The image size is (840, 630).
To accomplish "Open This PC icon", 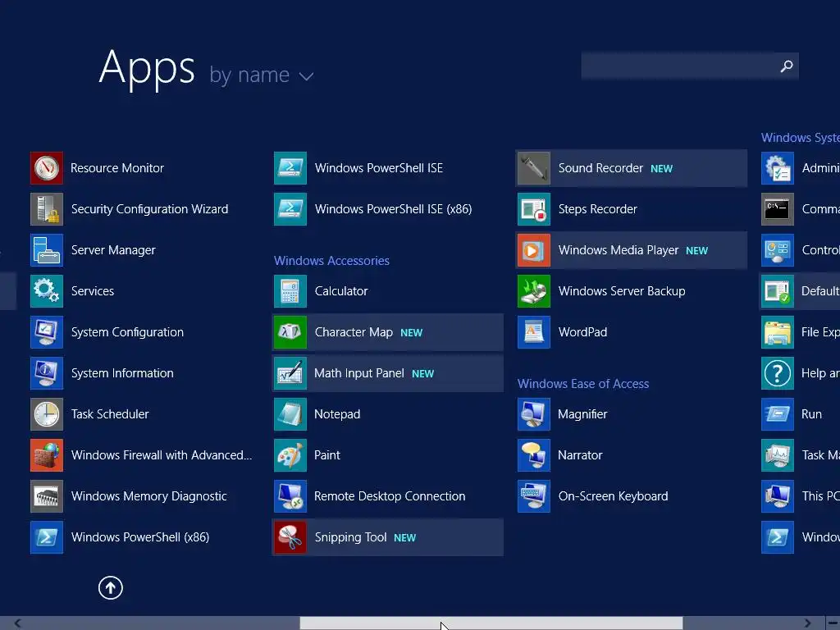I will [778, 496].
